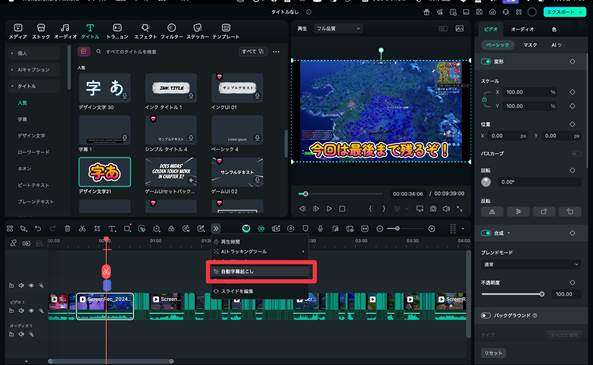The height and width of the screenshot is (365, 593).
Task: Toggle the 合成 (Compositing) switch
Action: [x=486, y=233]
